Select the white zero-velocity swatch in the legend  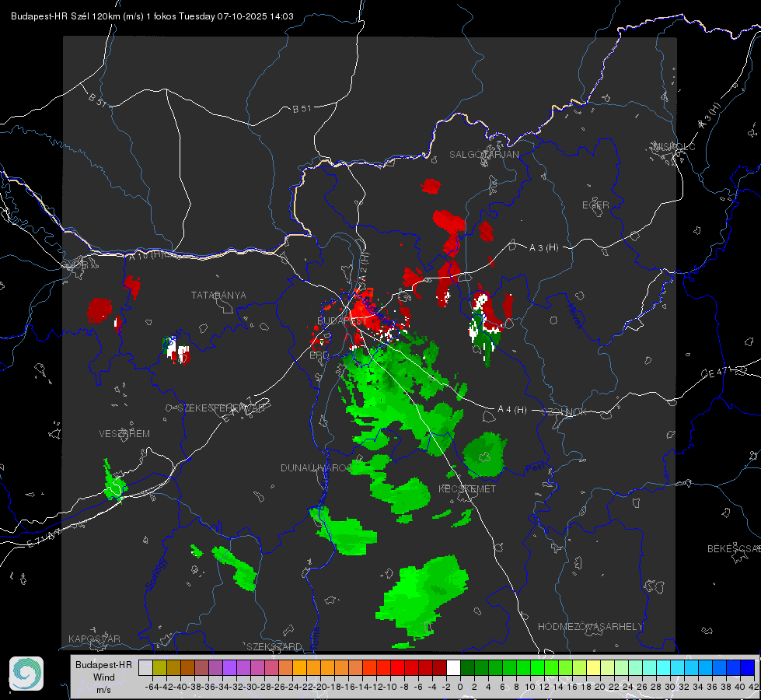453,668
